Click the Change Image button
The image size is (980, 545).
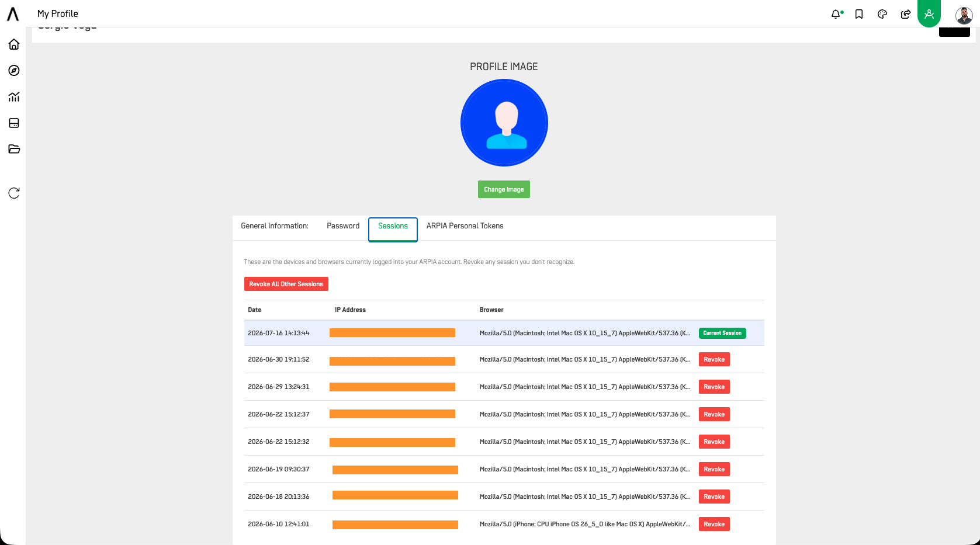point(504,189)
